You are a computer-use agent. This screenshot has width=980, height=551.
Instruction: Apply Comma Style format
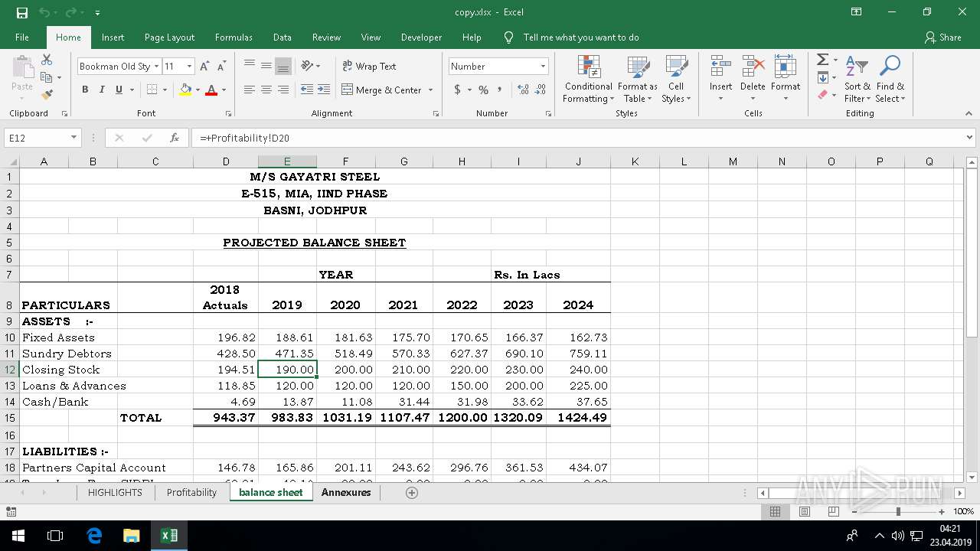coord(500,90)
